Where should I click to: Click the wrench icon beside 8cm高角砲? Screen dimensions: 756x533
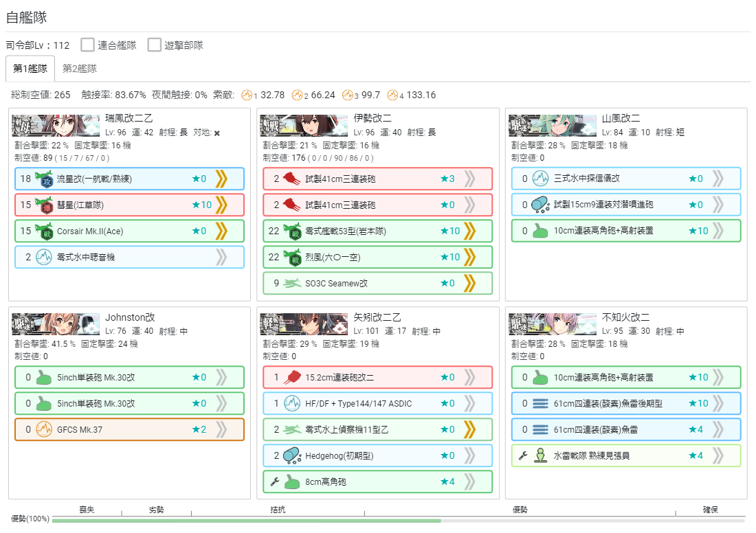tap(275, 481)
